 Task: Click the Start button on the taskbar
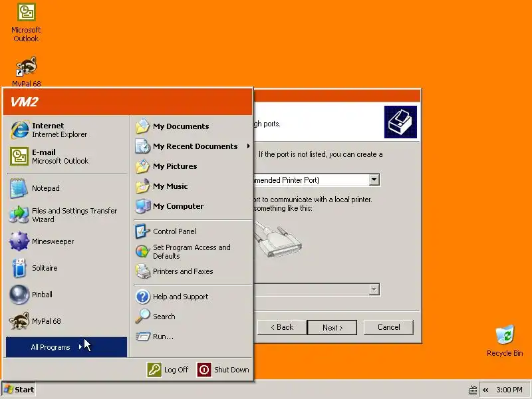tap(19, 390)
